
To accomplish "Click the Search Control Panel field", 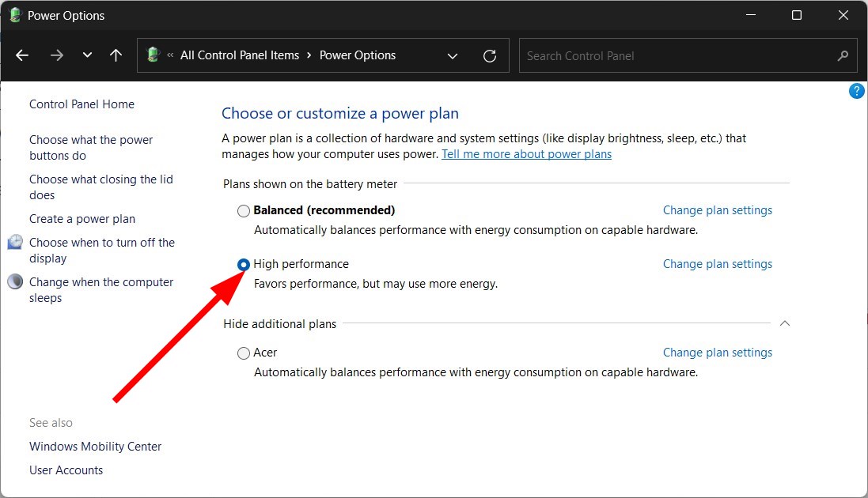I will [x=677, y=56].
